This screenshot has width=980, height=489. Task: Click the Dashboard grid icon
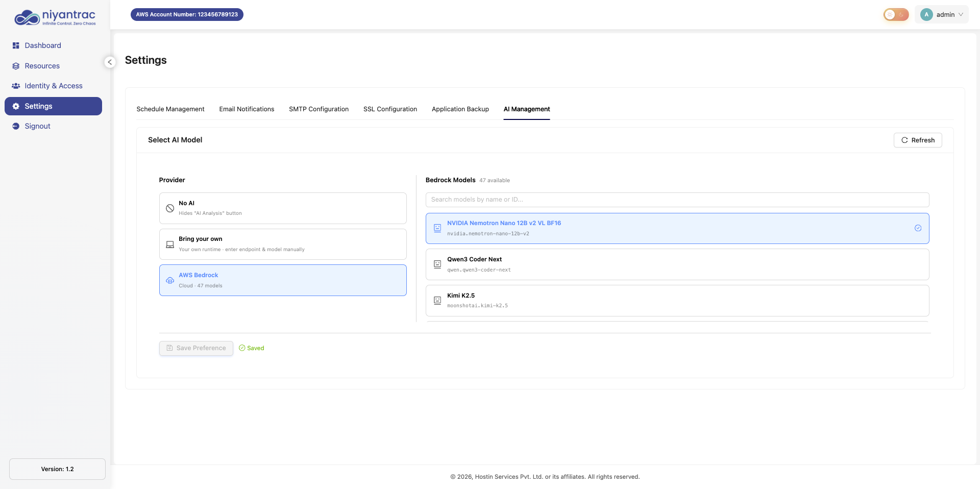click(16, 45)
